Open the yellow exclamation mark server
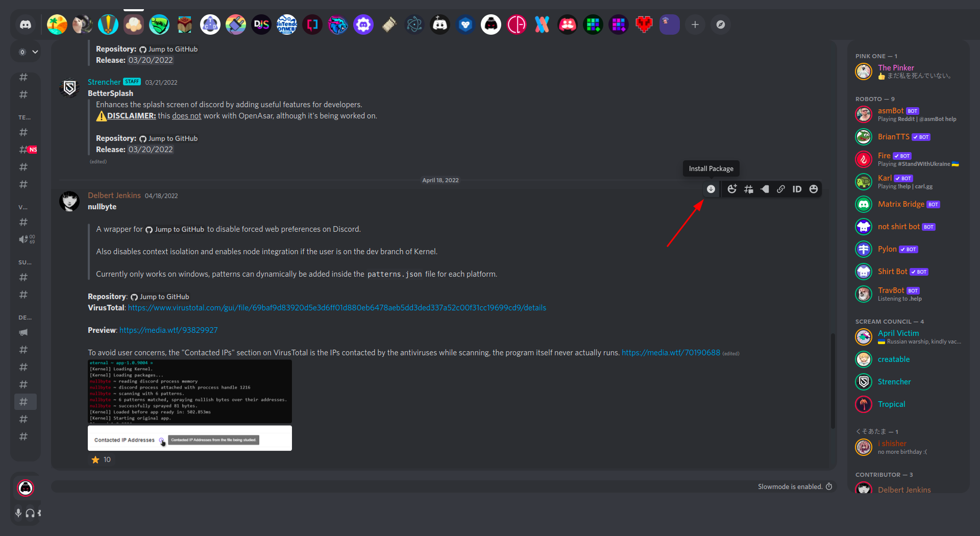The image size is (980, 536). [x=108, y=25]
